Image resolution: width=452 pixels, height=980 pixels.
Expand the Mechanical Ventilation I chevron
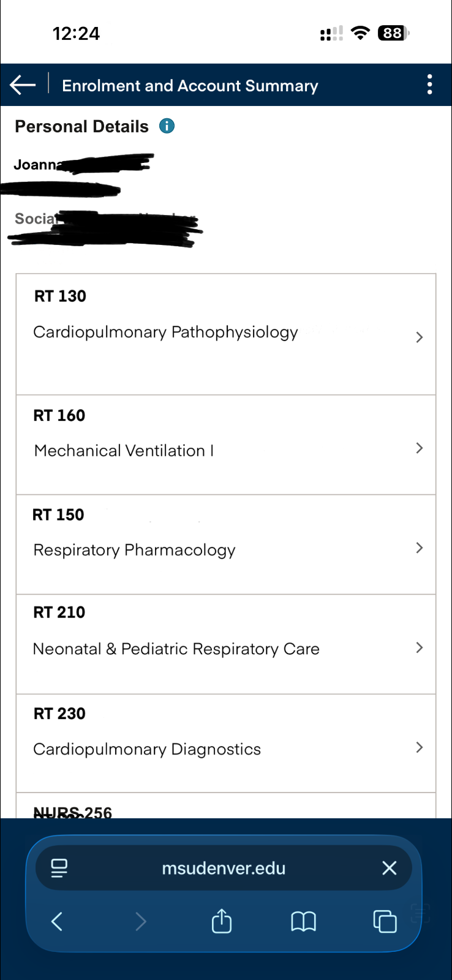[x=420, y=448]
